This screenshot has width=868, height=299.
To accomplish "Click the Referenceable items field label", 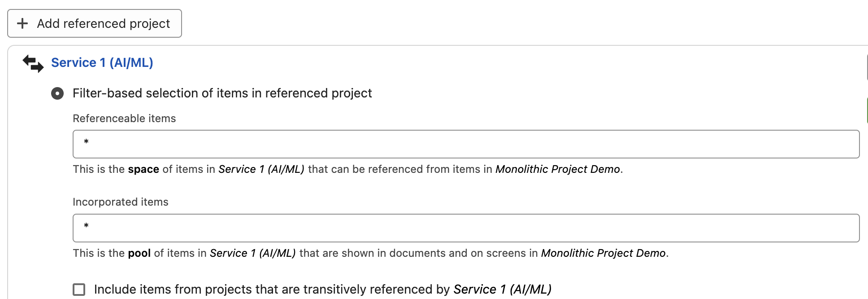I will point(124,119).
